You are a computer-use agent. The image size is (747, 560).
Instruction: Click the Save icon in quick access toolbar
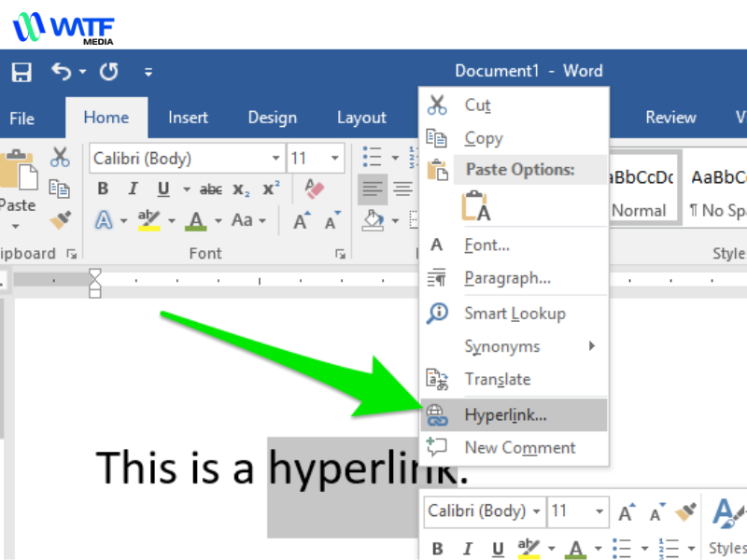(21, 73)
